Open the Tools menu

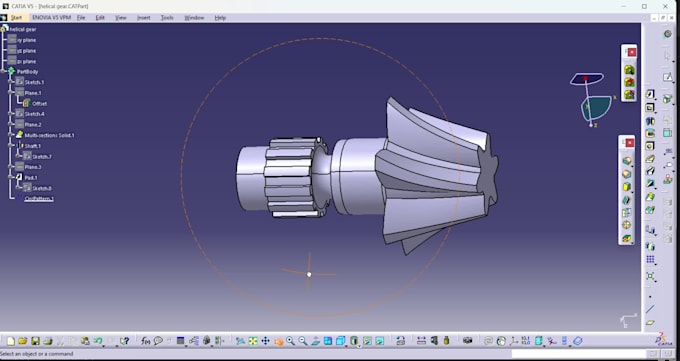pyautogui.click(x=167, y=18)
